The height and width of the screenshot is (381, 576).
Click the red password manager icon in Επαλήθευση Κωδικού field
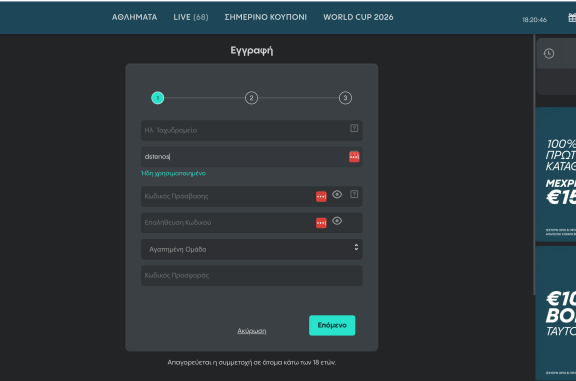321,223
